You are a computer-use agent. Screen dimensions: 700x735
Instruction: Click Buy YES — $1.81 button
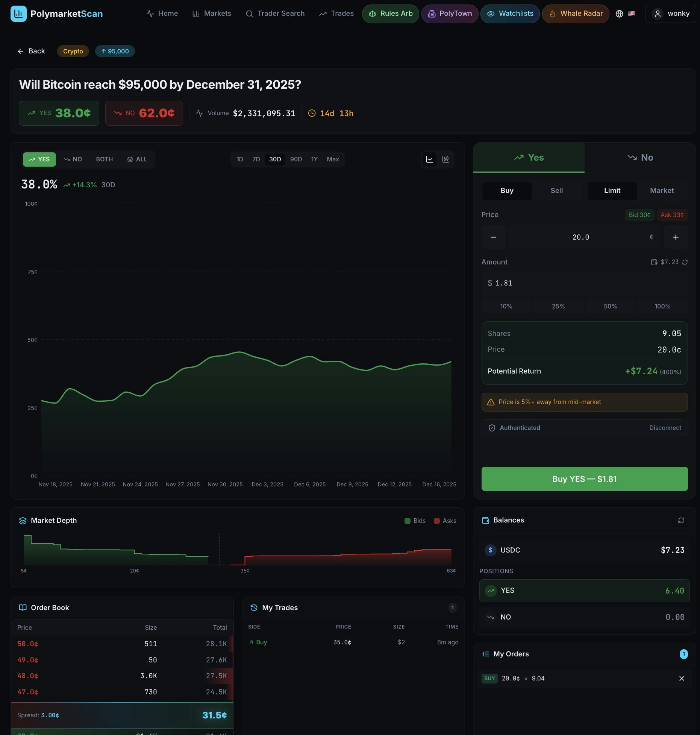584,479
